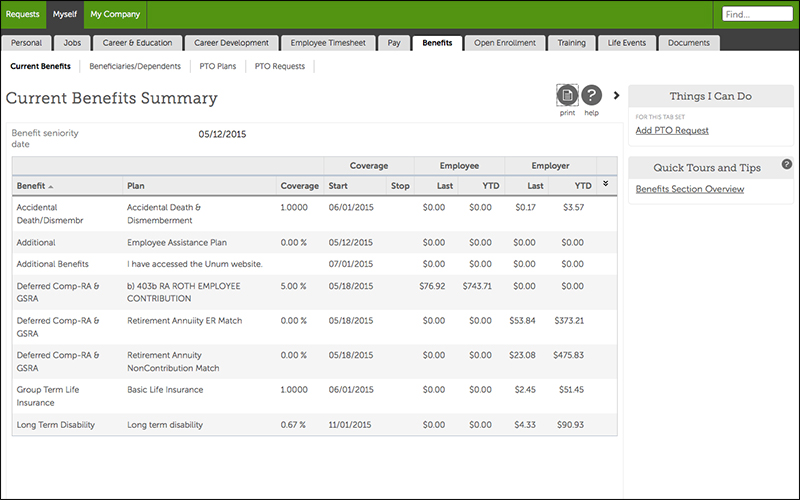Collapse the side panel with the arrow chevron
The height and width of the screenshot is (500, 800).
tap(616, 95)
